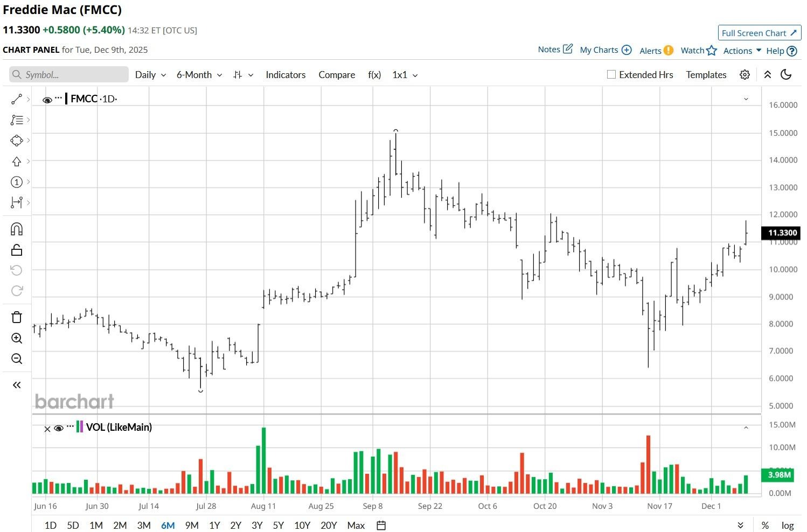Switch to the 1Y period tab

click(214, 525)
